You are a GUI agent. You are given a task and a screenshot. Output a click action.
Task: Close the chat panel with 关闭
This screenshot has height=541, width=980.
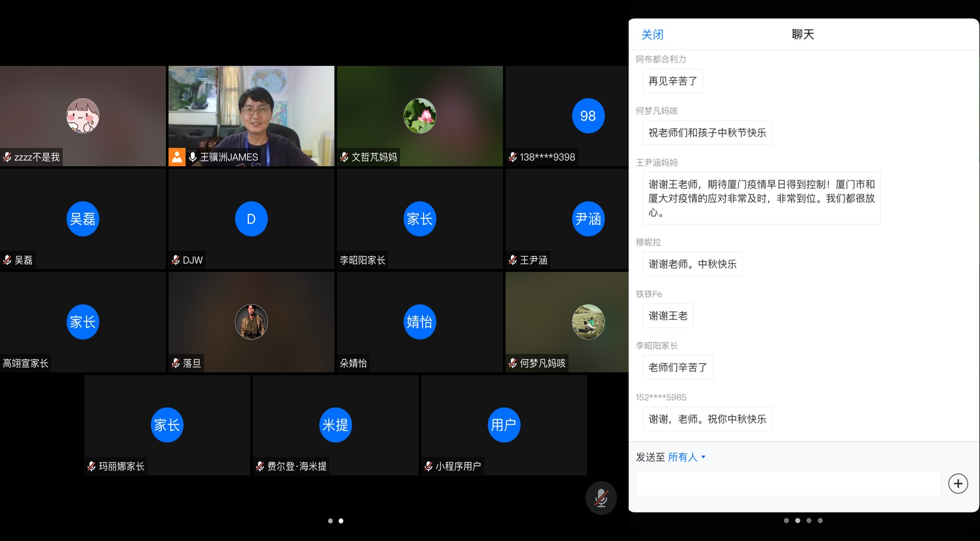[652, 35]
